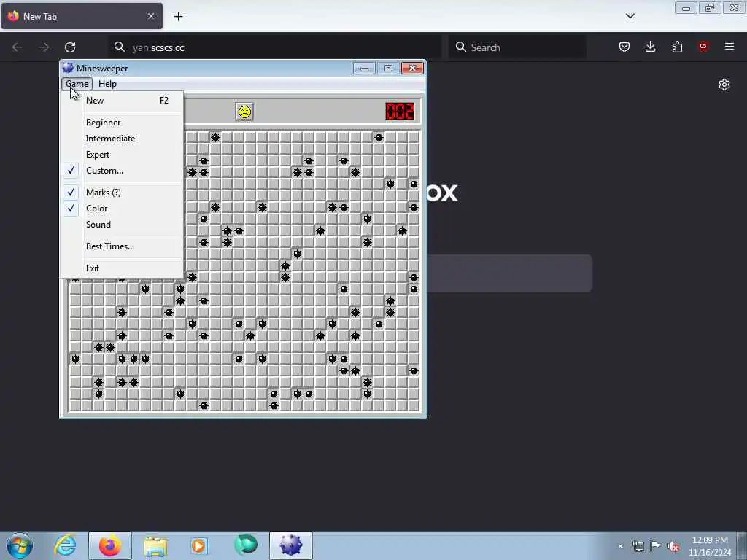Screen dimensions: 747x560
Task: Open Firefox downloads panel
Action: click(650, 47)
